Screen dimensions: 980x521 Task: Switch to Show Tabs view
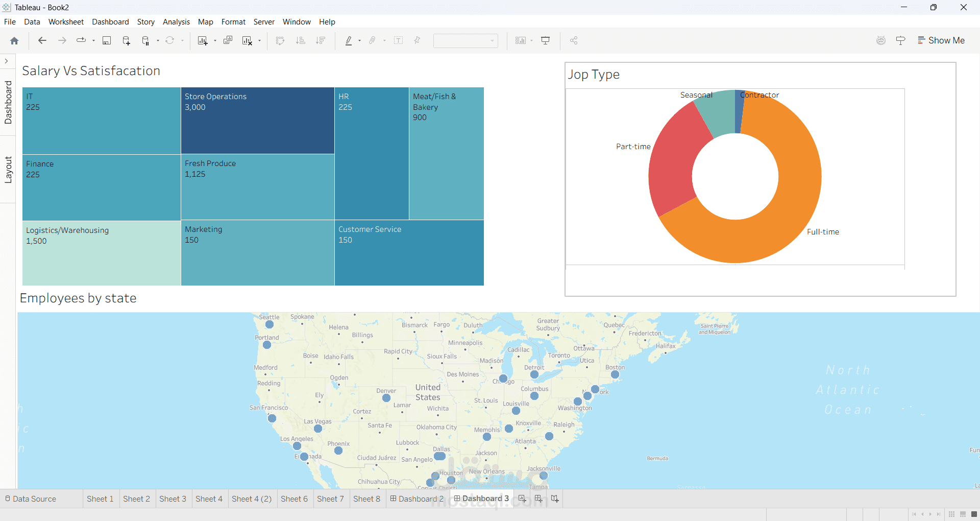(974, 514)
